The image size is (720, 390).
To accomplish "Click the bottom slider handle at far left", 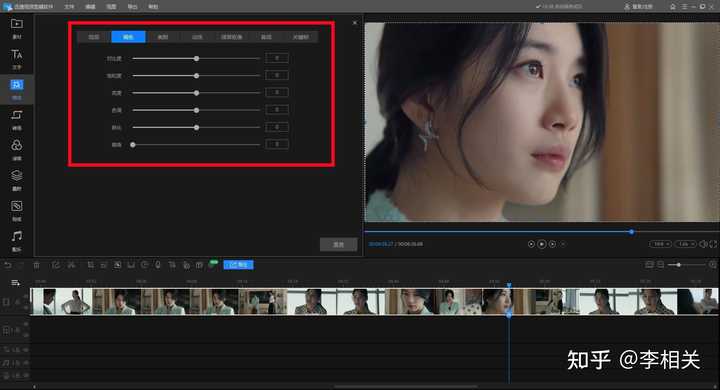I will pyautogui.click(x=133, y=145).
